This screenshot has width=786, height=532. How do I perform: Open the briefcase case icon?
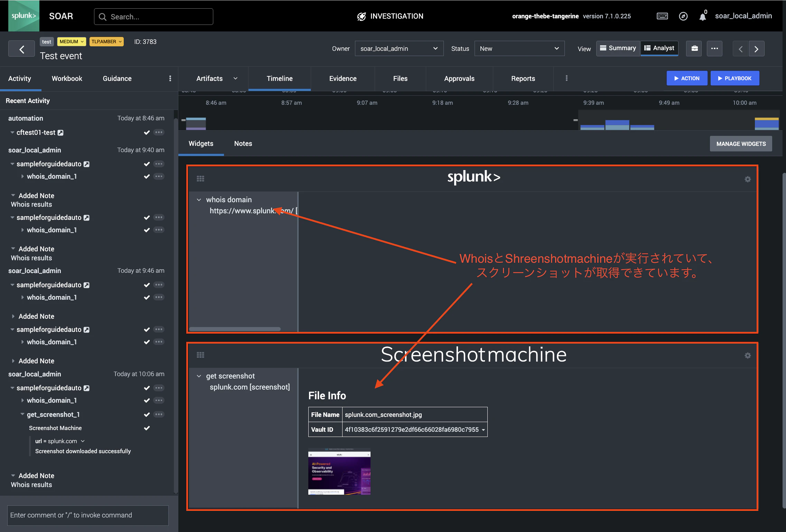pyautogui.click(x=694, y=49)
